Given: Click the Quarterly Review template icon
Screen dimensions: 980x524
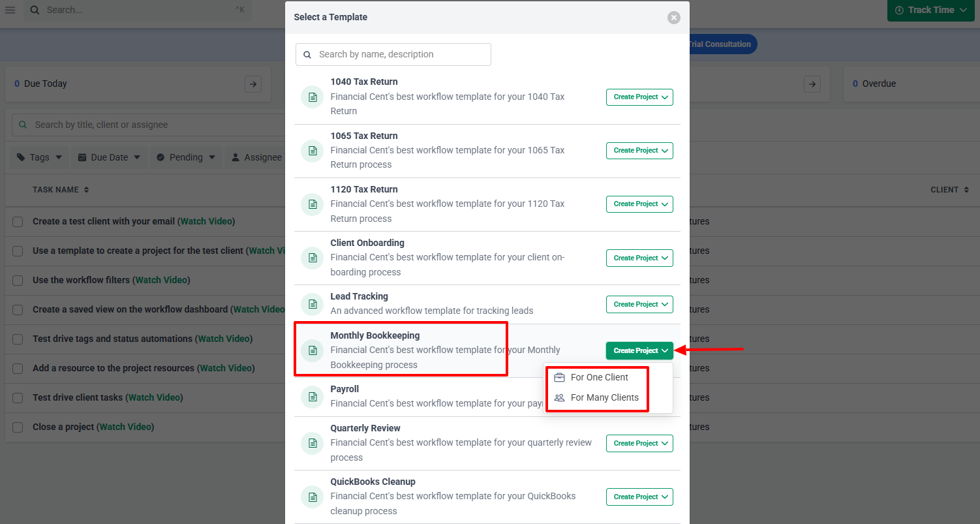Looking at the screenshot, I should 313,444.
